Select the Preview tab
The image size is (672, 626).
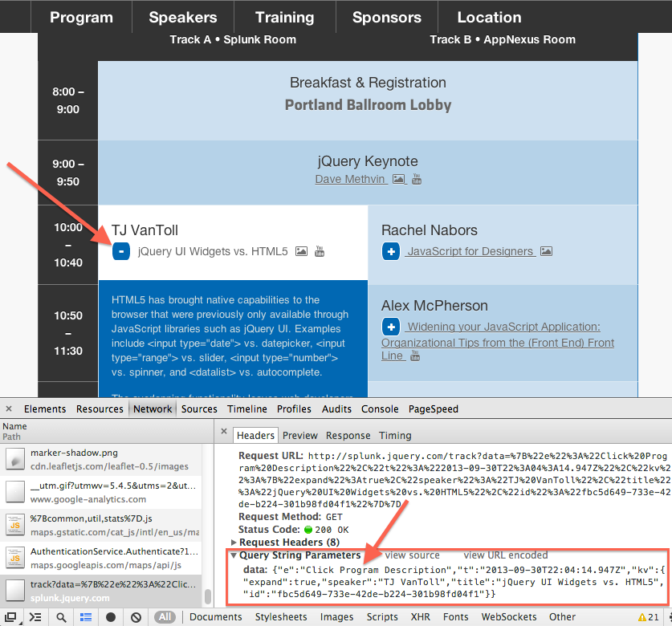(x=300, y=435)
